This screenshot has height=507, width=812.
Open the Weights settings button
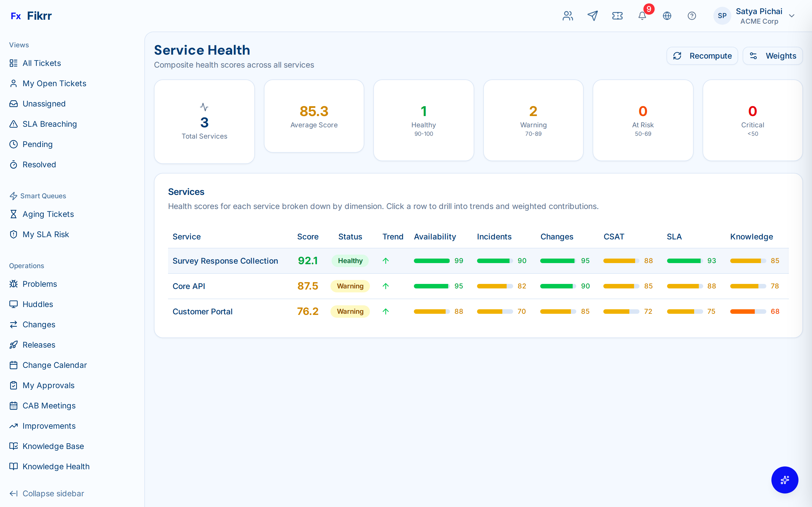(773, 56)
